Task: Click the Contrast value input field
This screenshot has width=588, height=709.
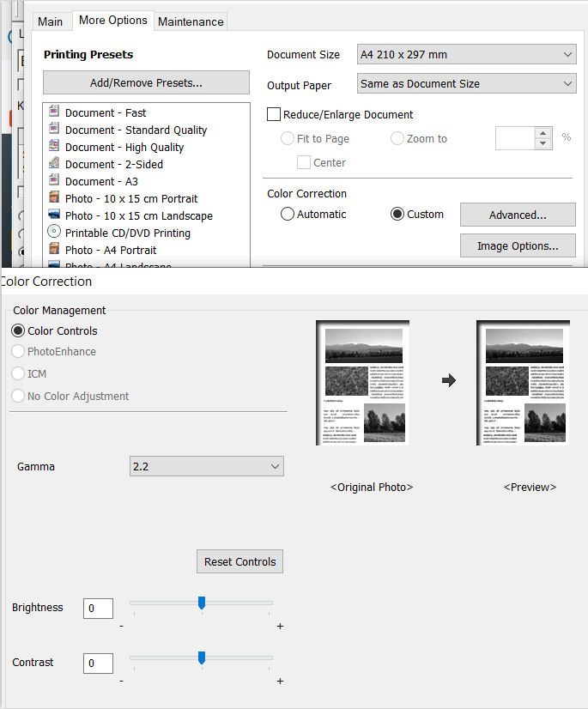Action: [99, 663]
